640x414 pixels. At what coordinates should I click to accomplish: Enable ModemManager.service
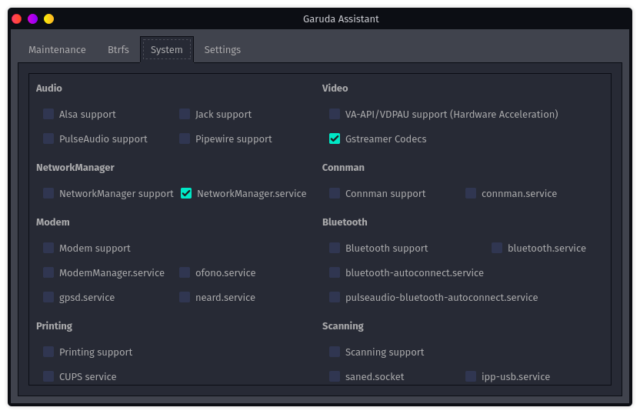click(49, 272)
